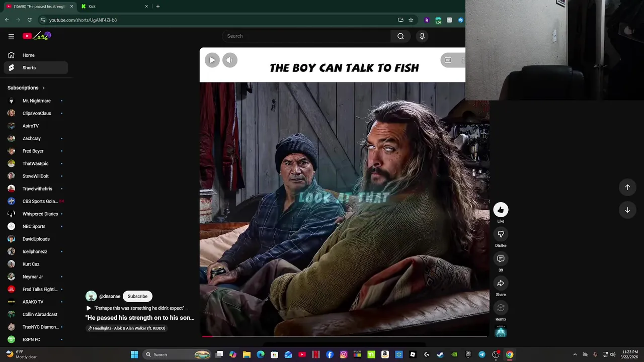Expand the linked video "Perhaps this was something"
This screenshot has width=644, height=362.
tap(137, 308)
